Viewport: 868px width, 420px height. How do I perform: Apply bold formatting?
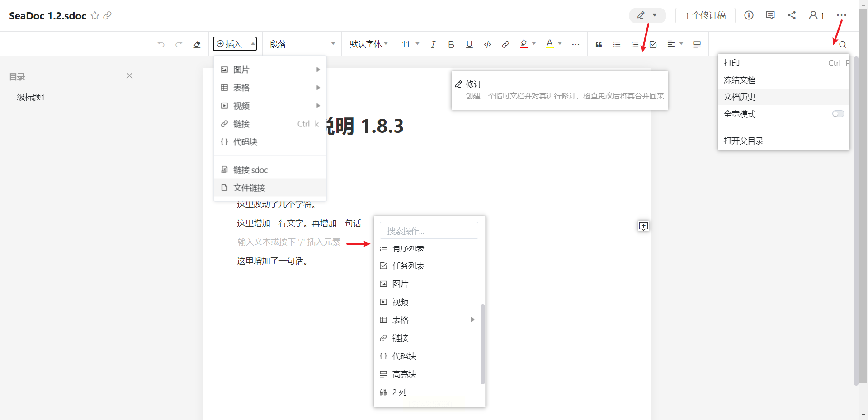[x=451, y=44]
